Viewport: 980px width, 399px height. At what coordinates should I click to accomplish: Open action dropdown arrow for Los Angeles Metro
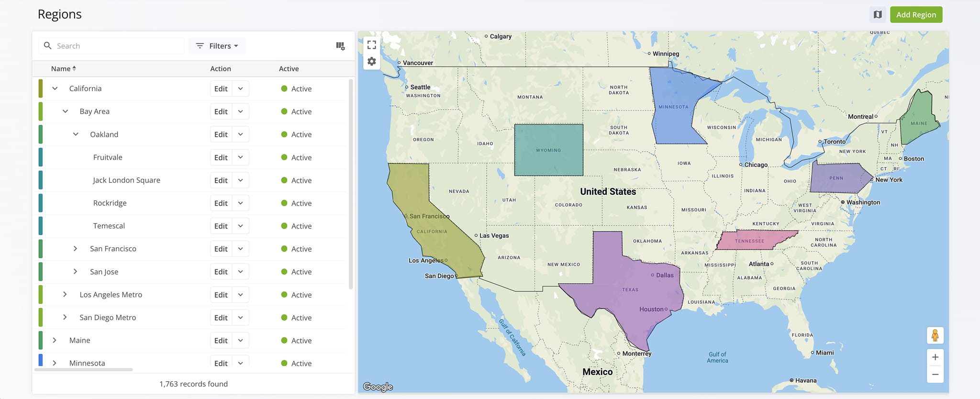tap(241, 295)
